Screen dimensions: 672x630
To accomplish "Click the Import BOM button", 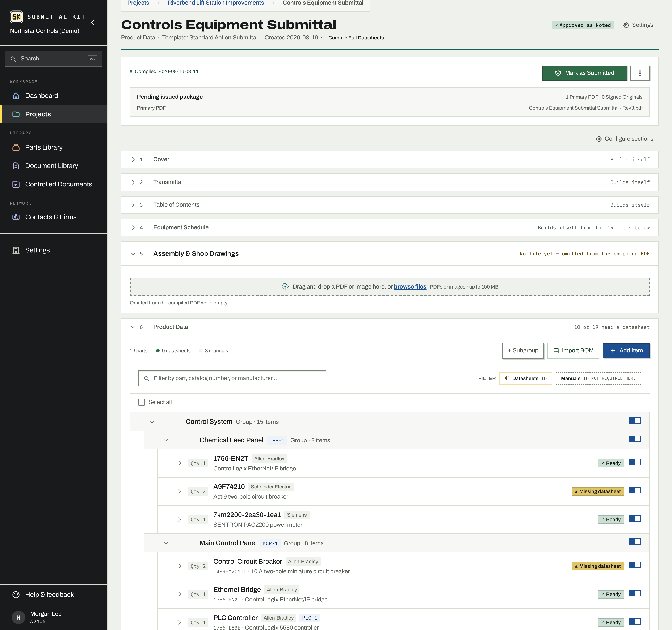I will 573,351.
